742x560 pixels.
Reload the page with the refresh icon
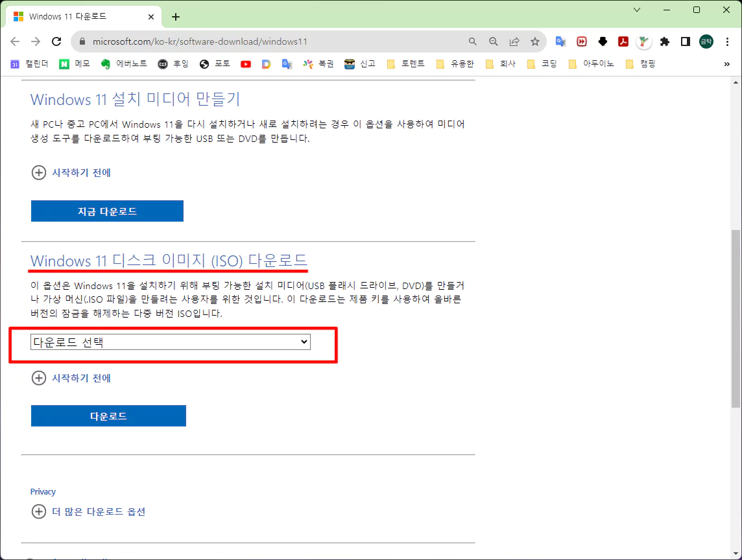point(56,41)
